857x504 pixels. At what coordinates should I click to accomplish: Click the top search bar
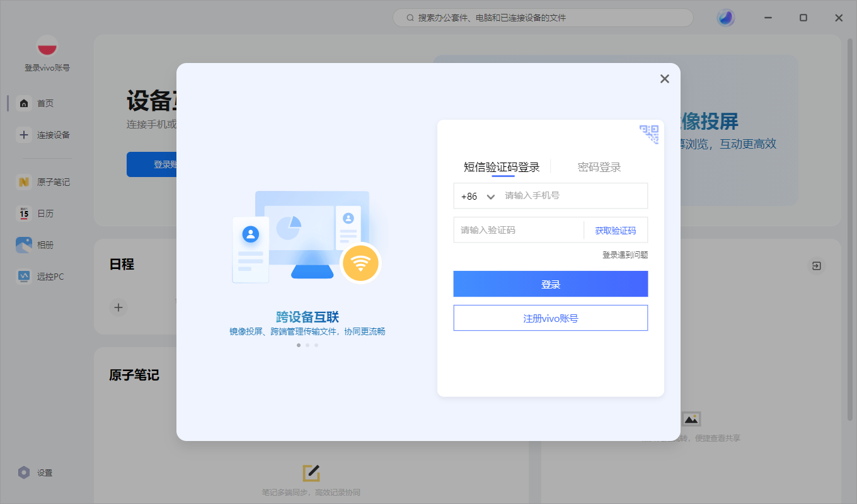[543, 18]
